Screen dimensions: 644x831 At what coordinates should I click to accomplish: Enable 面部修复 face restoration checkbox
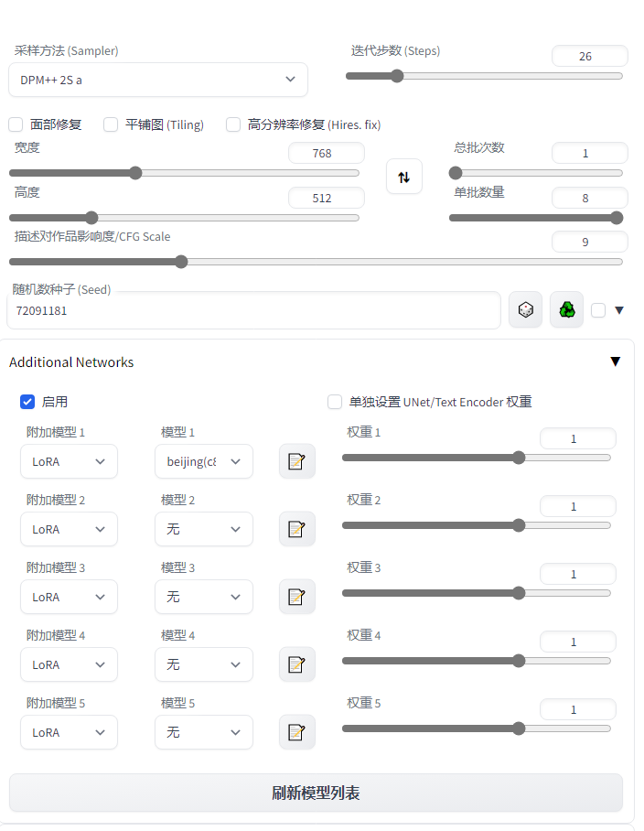click(x=16, y=124)
